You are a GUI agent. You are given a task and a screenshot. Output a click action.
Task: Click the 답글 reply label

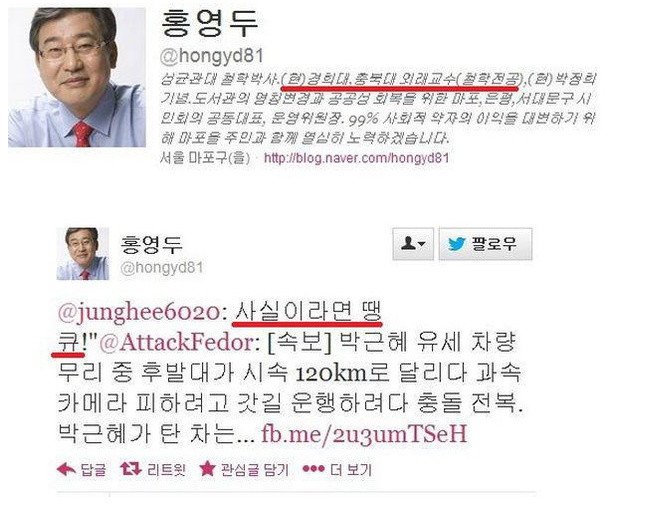(x=93, y=469)
